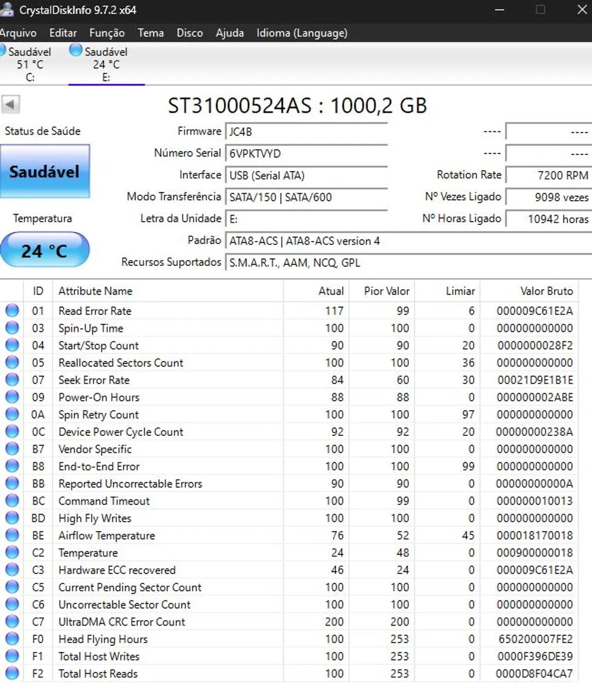Click the indicator beside Current Pending Sector Count
The height and width of the screenshot is (700, 592).
(12, 587)
